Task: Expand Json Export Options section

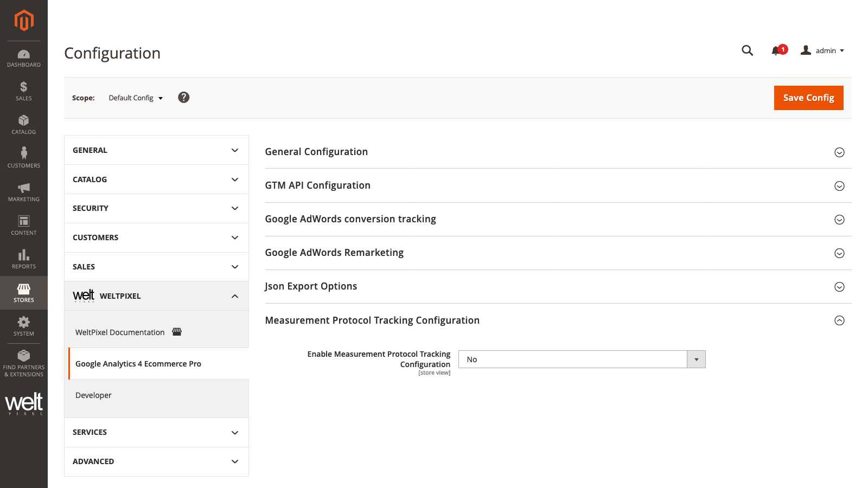Action: [x=558, y=286]
